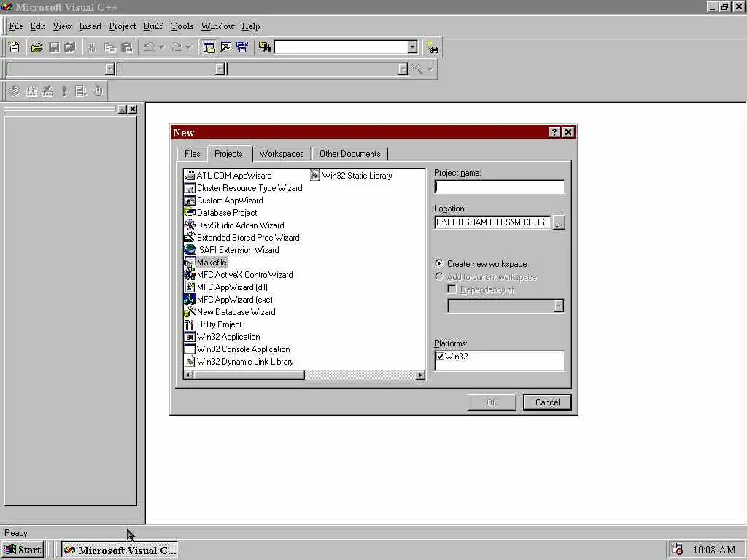This screenshot has width=747, height=560.
Task: Close the Workspace docking pane
Action: click(133, 109)
